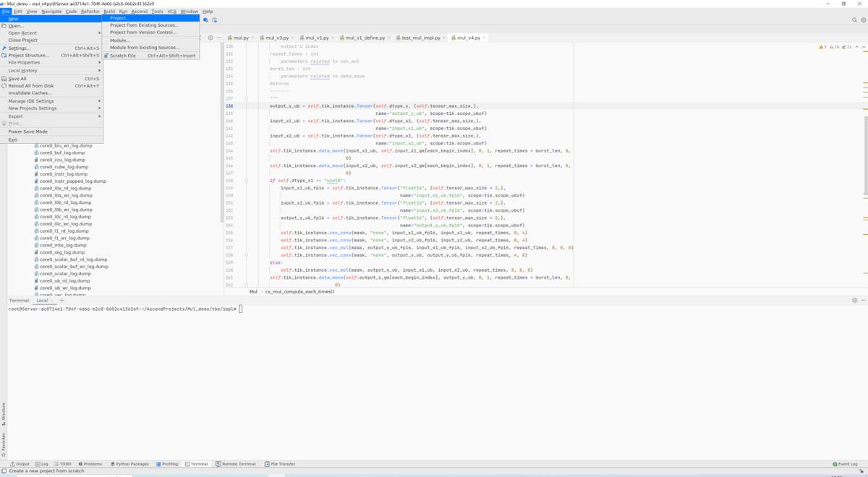Select core0_cube_log.dump in project tree

tap(64, 167)
